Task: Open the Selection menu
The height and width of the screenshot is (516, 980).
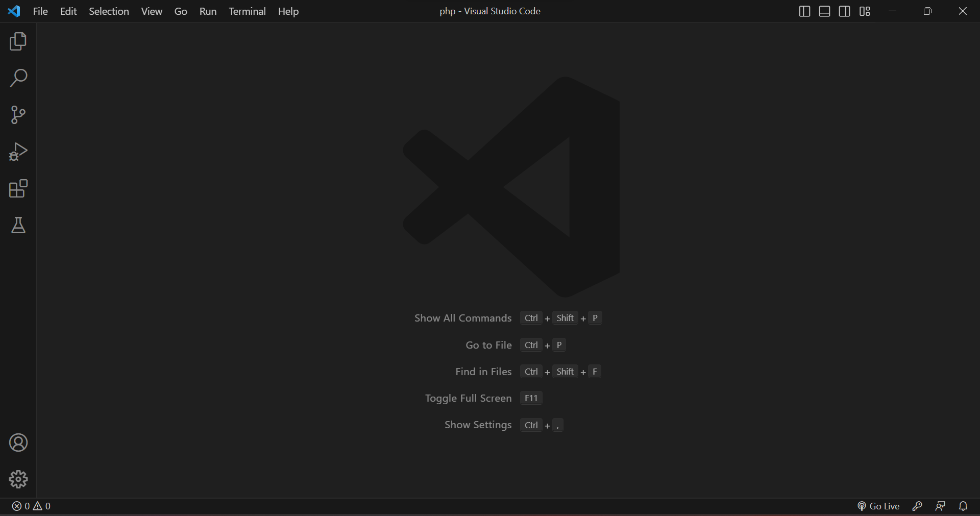Action: (x=109, y=11)
